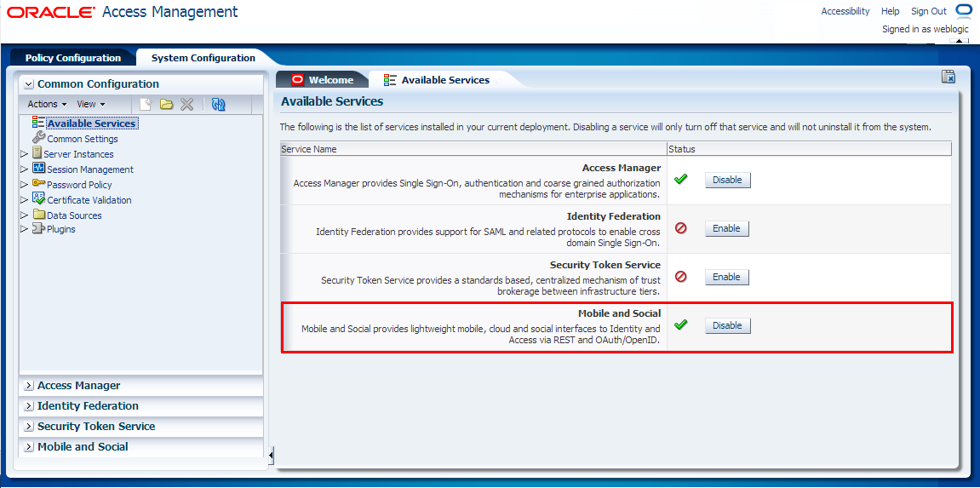980x488 pixels.
Task: Close the current tab with top-right icon
Action: [x=948, y=77]
